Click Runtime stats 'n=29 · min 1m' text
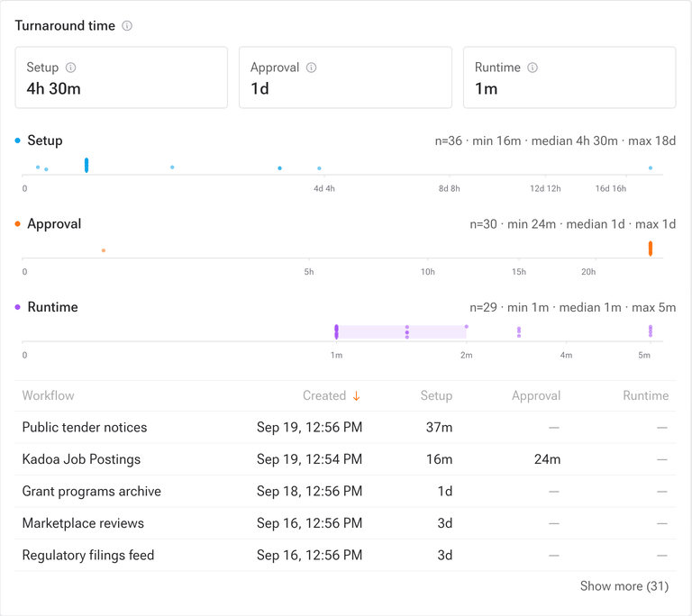This screenshot has width=692, height=616. tap(509, 308)
